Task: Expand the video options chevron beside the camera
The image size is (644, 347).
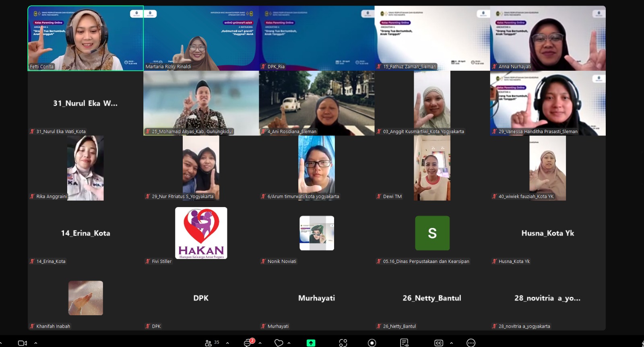Action: click(x=36, y=343)
